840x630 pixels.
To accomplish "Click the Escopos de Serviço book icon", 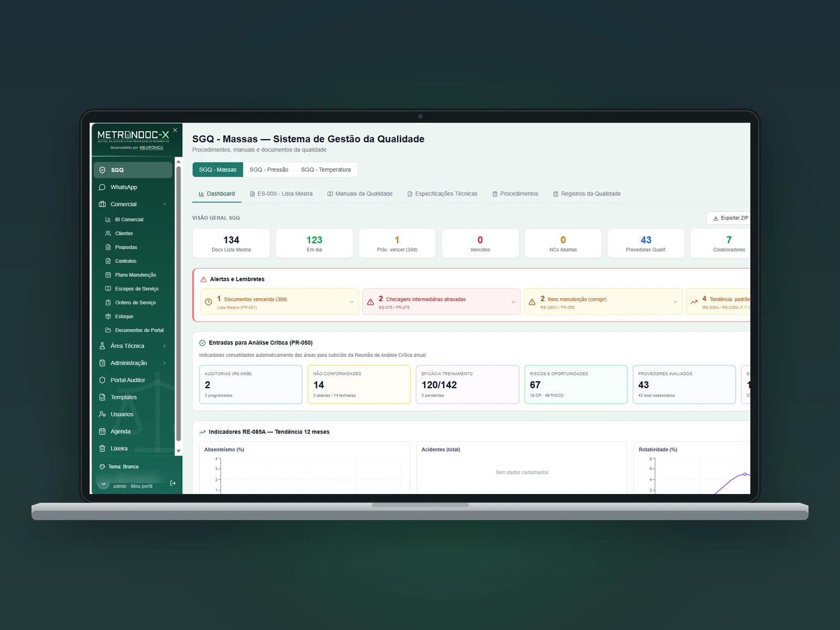I will tap(108, 289).
